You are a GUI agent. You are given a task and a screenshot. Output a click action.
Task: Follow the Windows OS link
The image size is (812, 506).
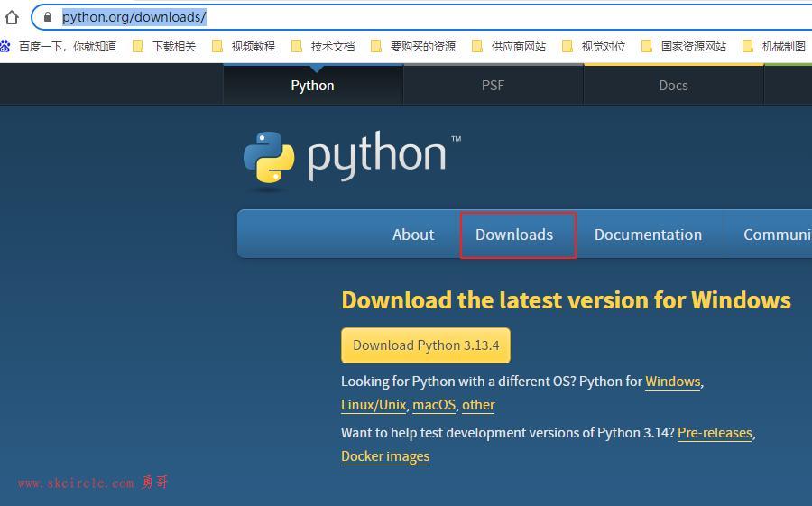point(673,382)
